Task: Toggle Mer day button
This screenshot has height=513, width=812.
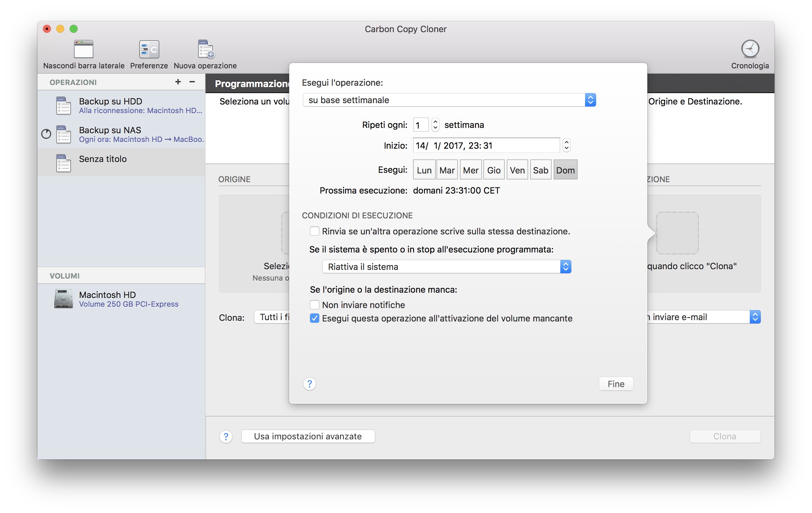Action: point(470,170)
